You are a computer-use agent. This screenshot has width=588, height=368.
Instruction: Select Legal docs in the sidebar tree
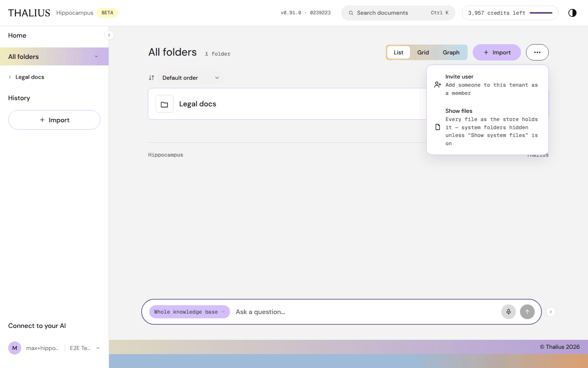(x=30, y=77)
